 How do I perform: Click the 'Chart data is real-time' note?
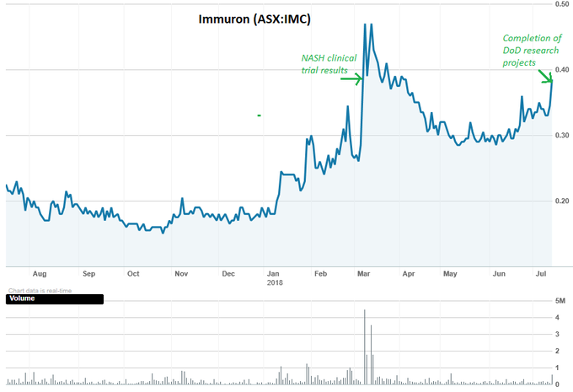[40, 291]
